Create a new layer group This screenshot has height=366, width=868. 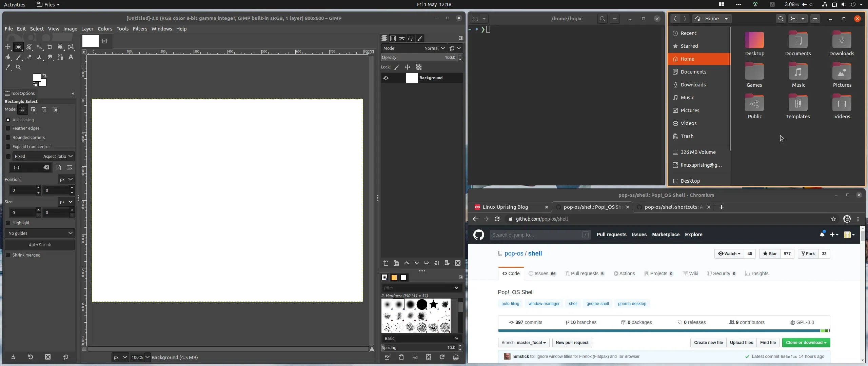pyautogui.click(x=396, y=263)
